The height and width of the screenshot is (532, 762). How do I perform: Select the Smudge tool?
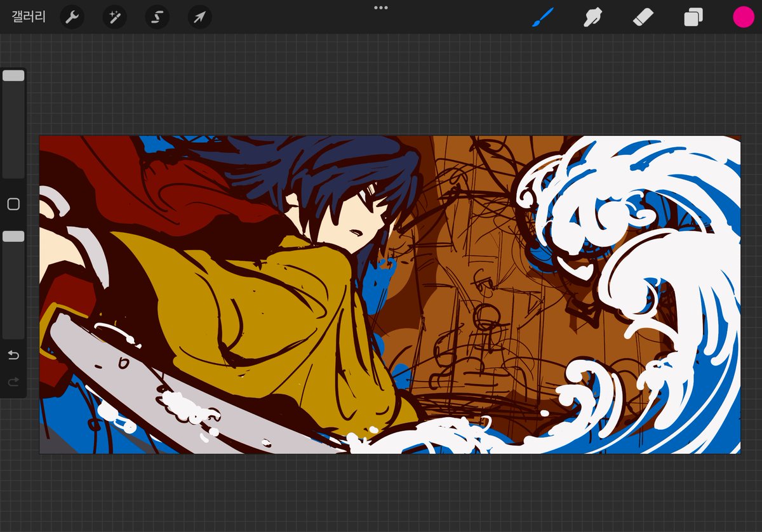pyautogui.click(x=593, y=17)
